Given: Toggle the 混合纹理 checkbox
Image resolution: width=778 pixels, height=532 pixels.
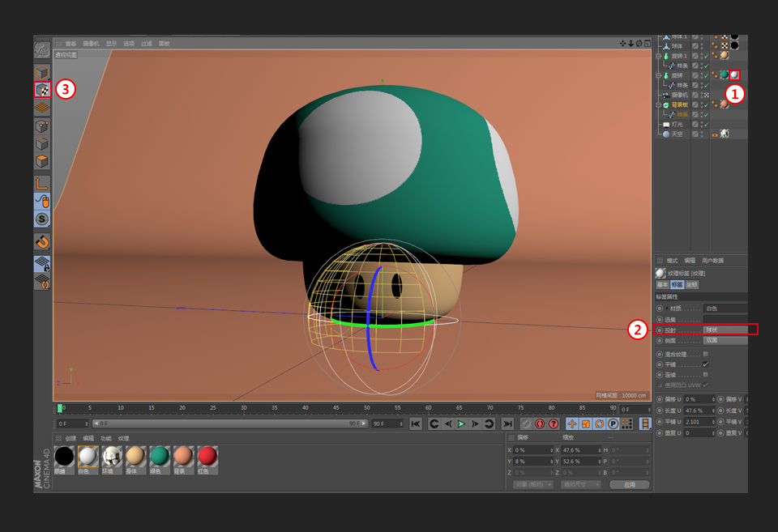Looking at the screenshot, I should point(706,354).
